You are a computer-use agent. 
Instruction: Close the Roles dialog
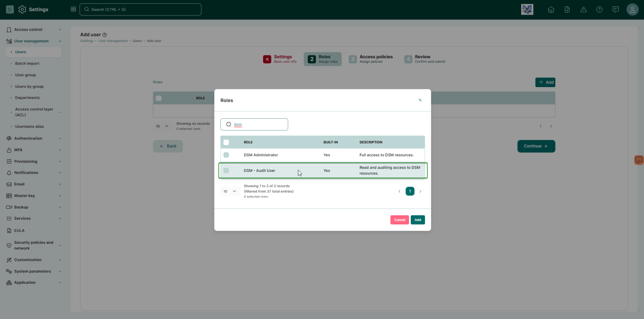tap(420, 100)
